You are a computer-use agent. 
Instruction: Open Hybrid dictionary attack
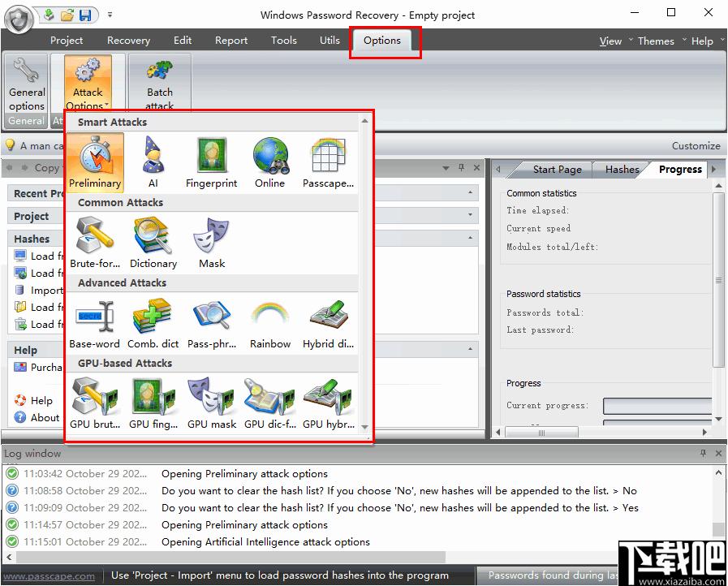328,323
